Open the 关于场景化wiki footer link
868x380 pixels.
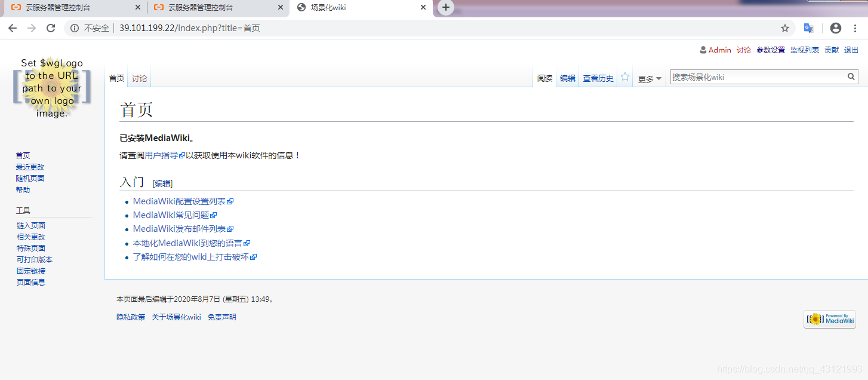(x=176, y=317)
